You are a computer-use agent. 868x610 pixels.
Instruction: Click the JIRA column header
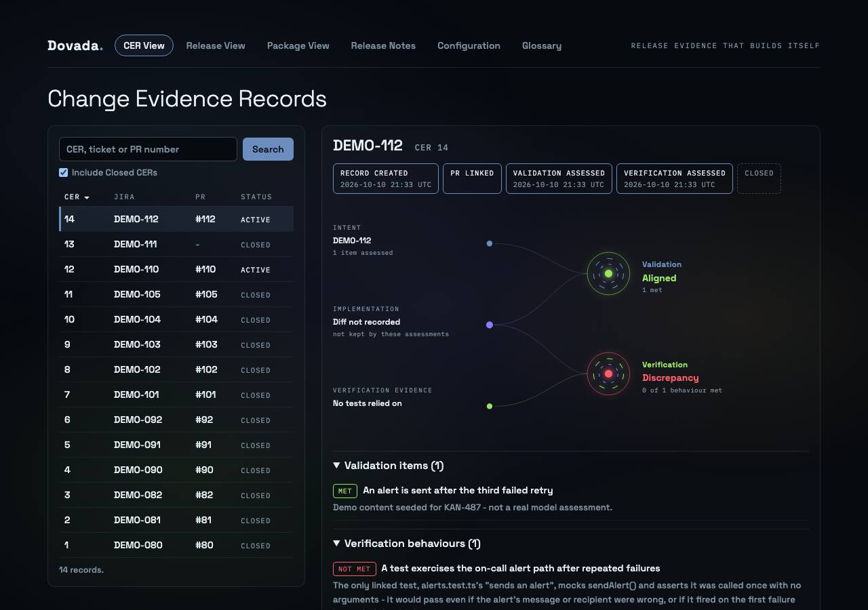124,197
